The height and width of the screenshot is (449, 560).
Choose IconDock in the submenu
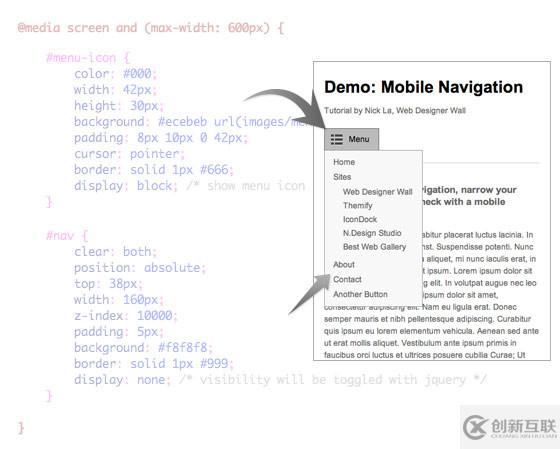coord(360,219)
